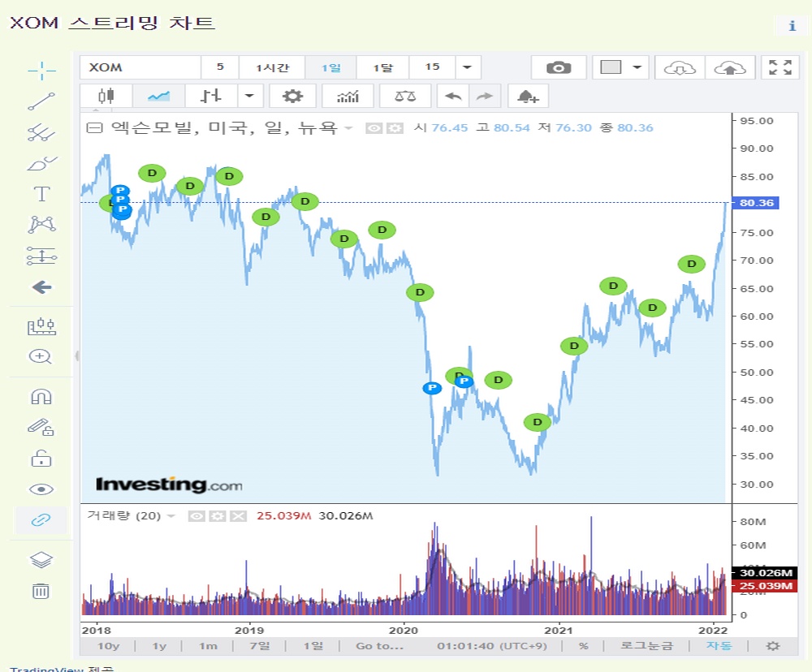Load chart layout from cloud
The height and width of the screenshot is (672, 812).
(x=680, y=68)
